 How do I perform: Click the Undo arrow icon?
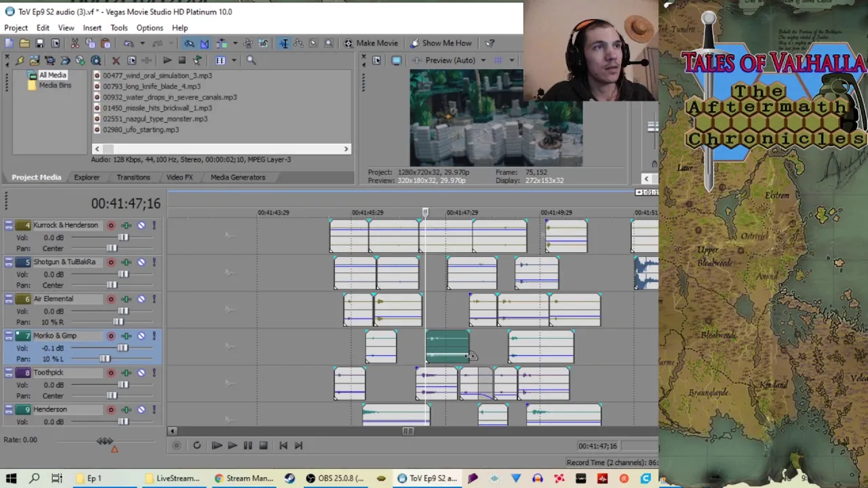pyautogui.click(x=129, y=43)
